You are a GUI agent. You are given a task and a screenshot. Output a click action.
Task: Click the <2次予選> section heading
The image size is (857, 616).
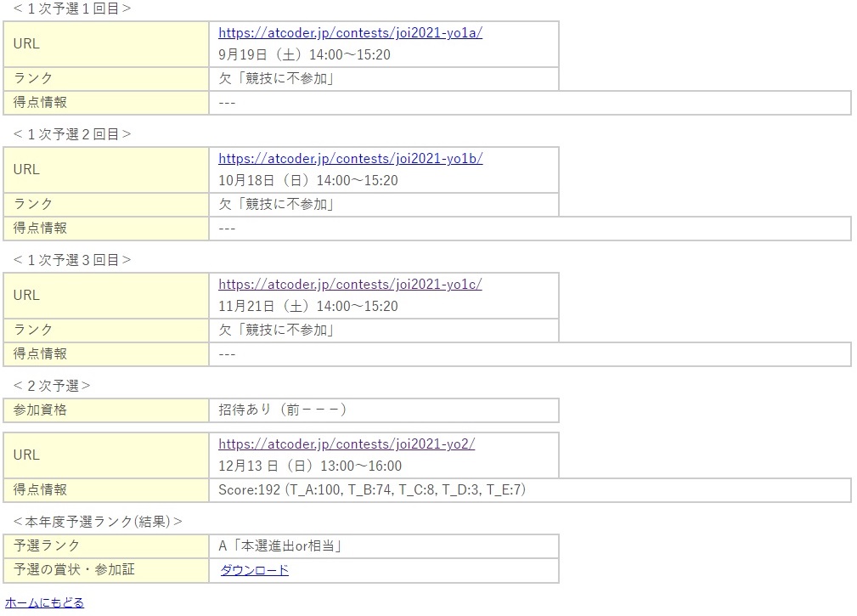point(42,385)
